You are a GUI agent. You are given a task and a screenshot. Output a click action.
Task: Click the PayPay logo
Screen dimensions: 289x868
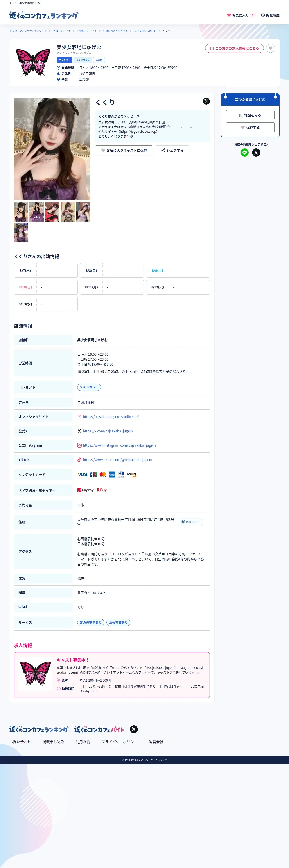(86, 490)
